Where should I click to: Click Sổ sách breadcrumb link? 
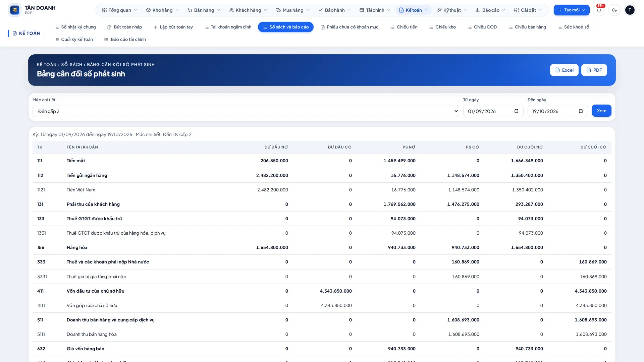pyautogui.click(x=71, y=64)
